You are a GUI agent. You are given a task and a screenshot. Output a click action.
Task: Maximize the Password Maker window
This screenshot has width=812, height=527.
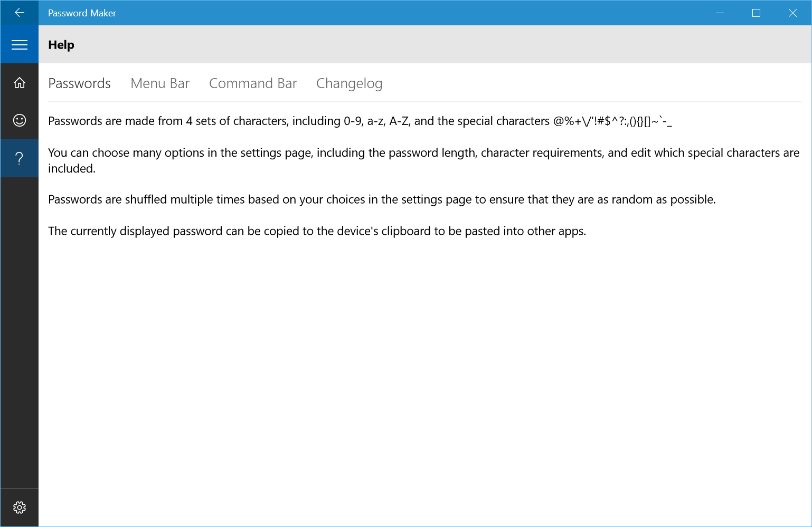[756, 13]
